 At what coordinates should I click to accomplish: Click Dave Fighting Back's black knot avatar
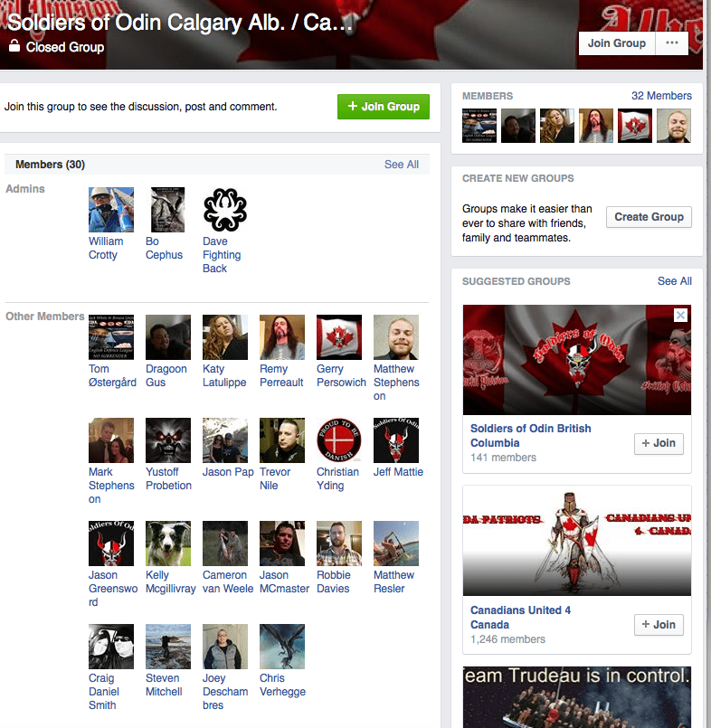[225, 210]
